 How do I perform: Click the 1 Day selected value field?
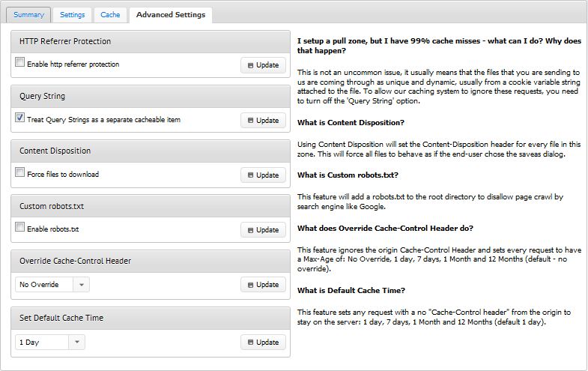[42, 342]
